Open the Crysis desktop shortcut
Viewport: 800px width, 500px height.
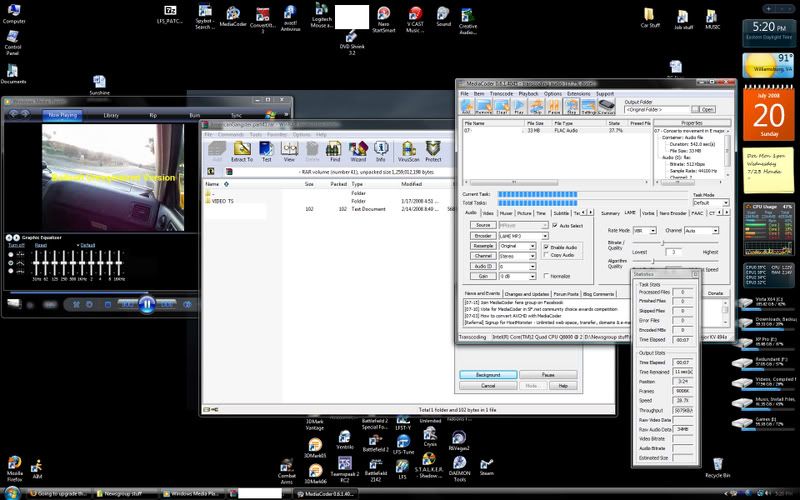(x=430, y=437)
